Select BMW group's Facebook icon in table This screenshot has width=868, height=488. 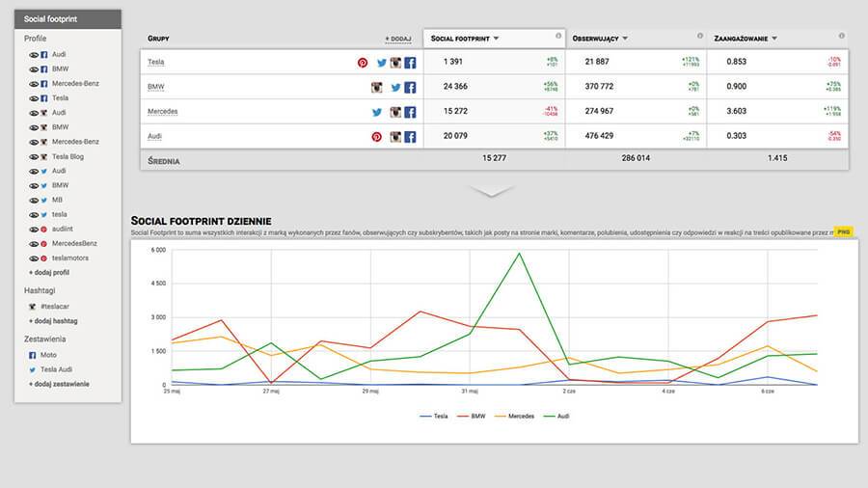410,87
